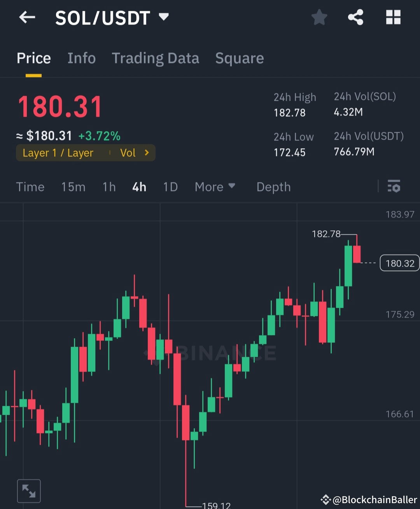Select the 15m candle interval
The image size is (420, 509).
coord(73,187)
